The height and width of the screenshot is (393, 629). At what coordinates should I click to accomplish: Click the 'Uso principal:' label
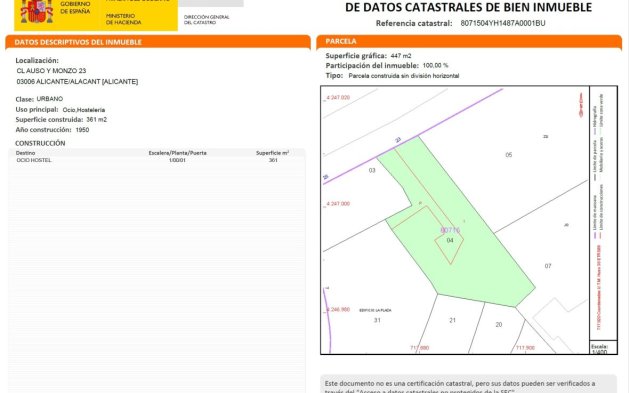click(x=37, y=109)
